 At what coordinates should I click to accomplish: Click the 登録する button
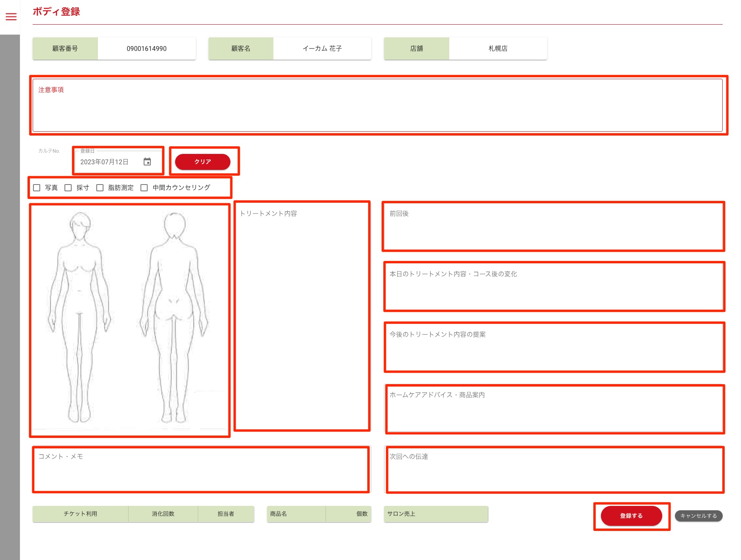click(x=631, y=516)
